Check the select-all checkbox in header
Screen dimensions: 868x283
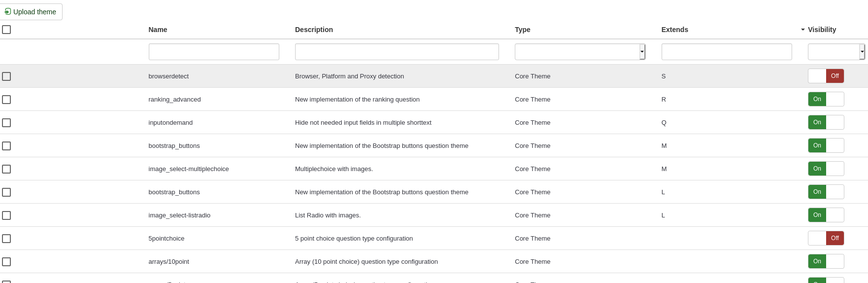click(x=6, y=30)
